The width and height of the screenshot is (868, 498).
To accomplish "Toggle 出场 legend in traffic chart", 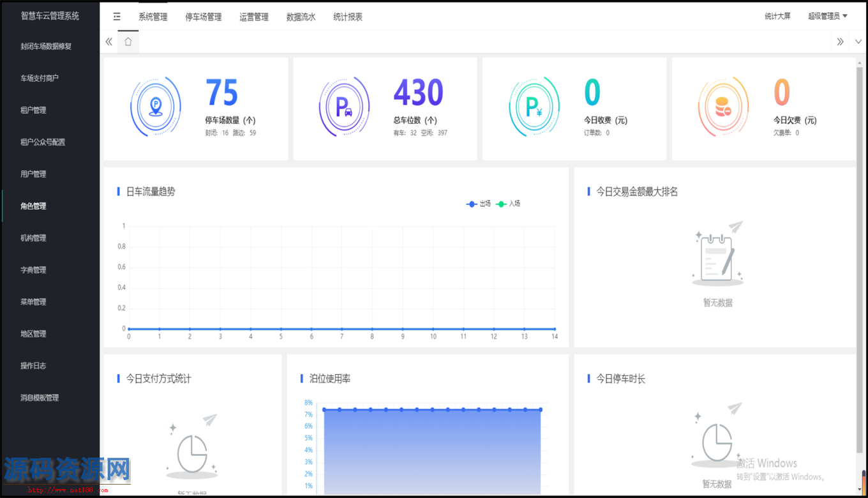I will (x=479, y=204).
